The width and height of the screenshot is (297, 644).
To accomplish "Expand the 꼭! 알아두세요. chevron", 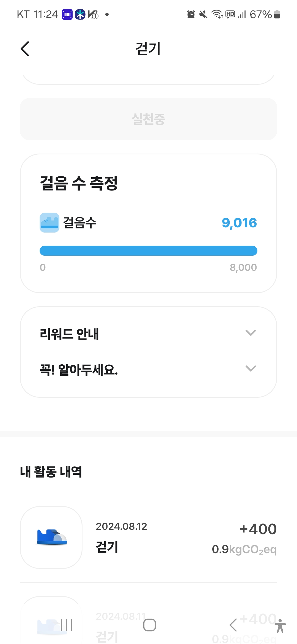I will [251, 369].
